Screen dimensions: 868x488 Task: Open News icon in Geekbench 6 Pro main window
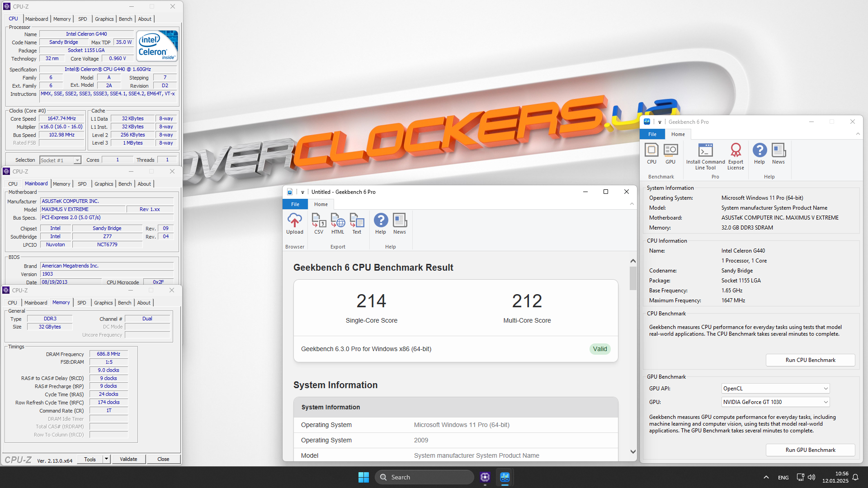(x=778, y=154)
